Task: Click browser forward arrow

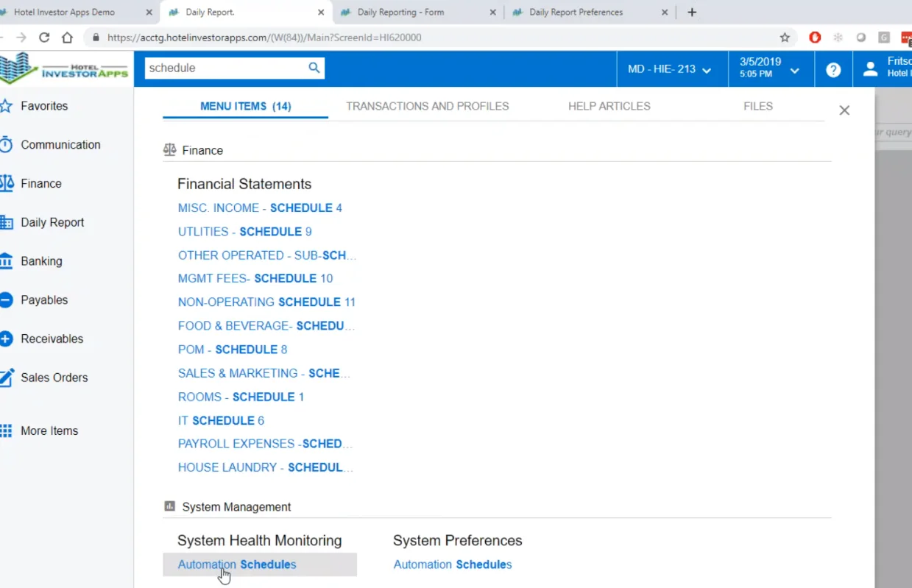Action: click(21, 38)
